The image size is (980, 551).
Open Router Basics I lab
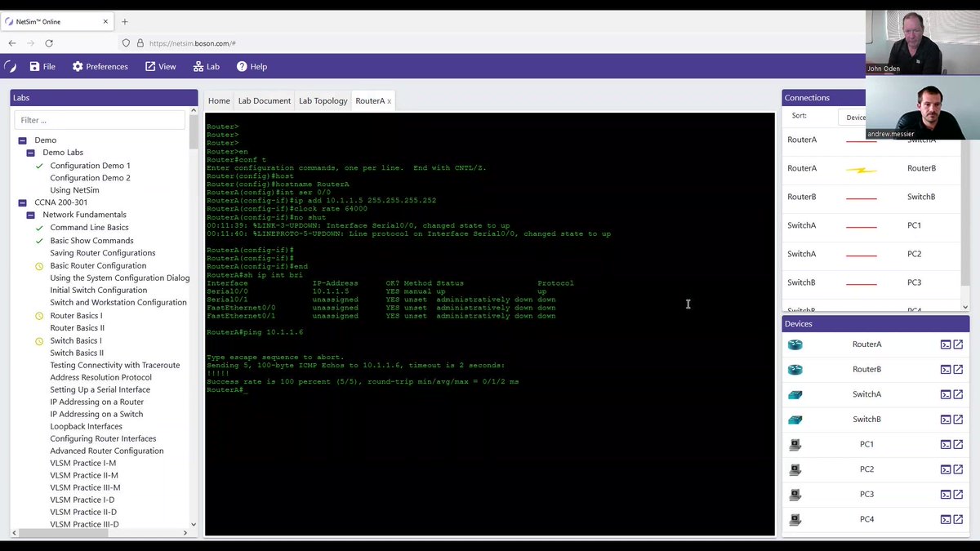click(76, 316)
